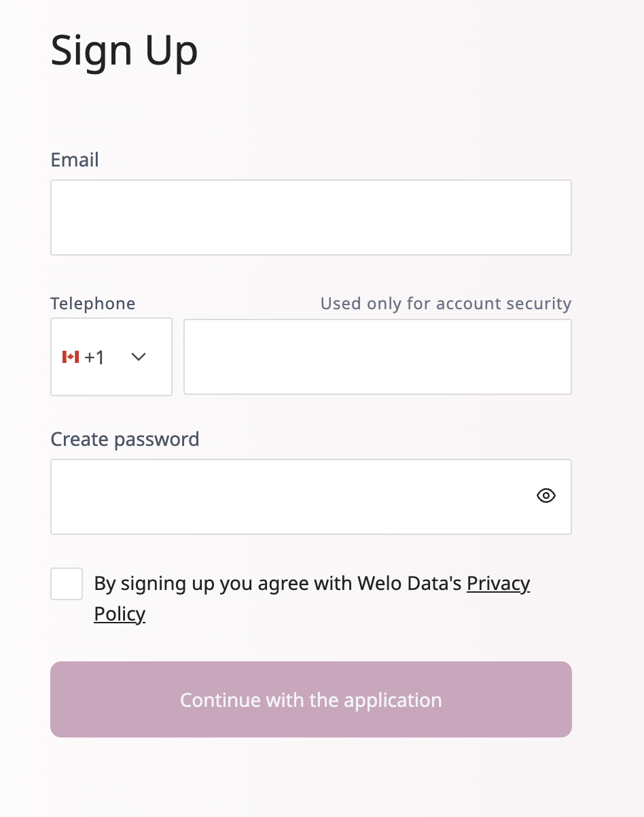Click the Canadian flag icon
The height and width of the screenshot is (817, 644).
pyautogui.click(x=71, y=357)
